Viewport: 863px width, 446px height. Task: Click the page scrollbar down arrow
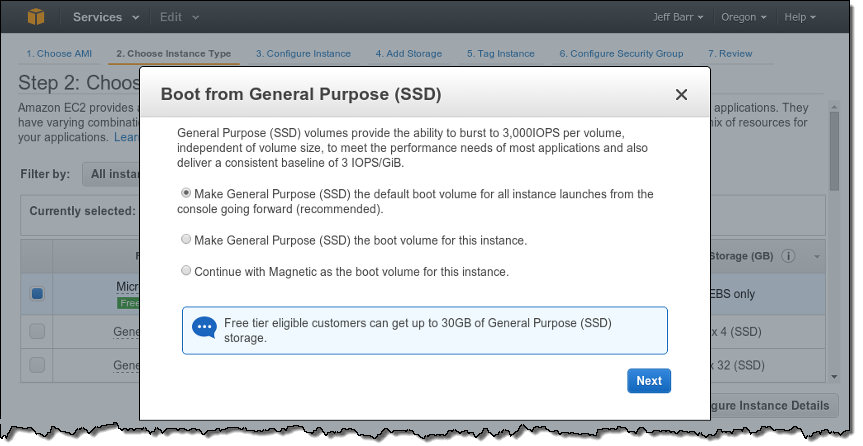point(835,377)
